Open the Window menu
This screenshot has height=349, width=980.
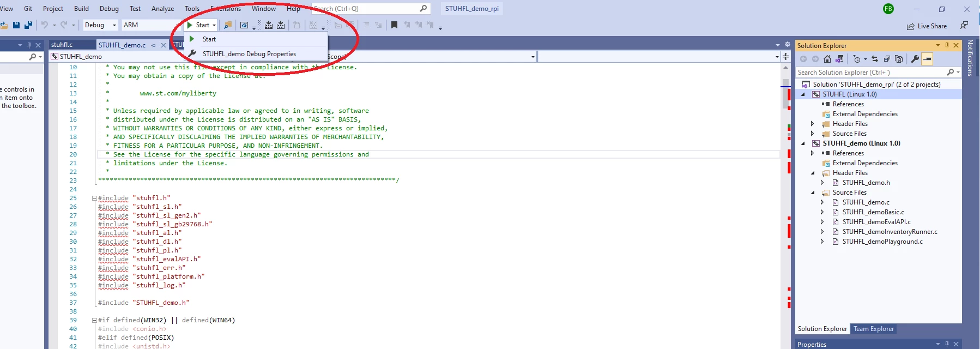click(264, 9)
